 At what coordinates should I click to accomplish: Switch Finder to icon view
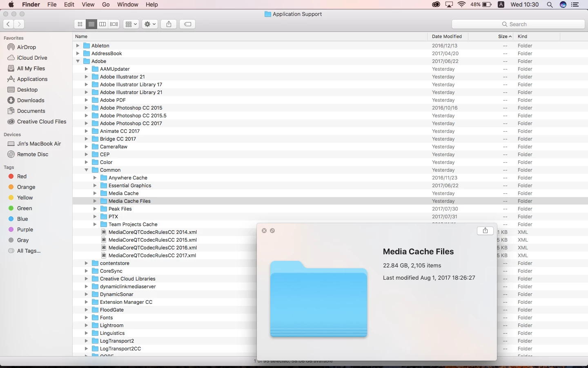pyautogui.click(x=80, y=24)
